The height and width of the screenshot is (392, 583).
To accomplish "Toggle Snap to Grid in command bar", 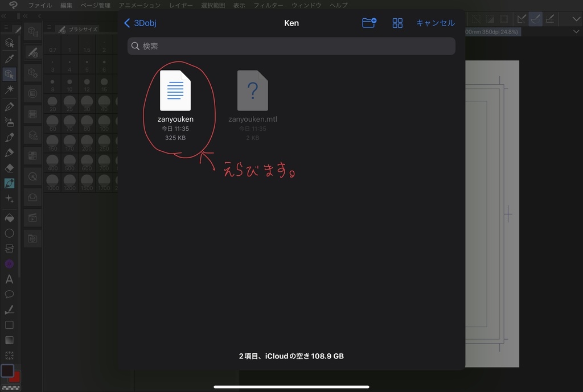I will 550,19.
